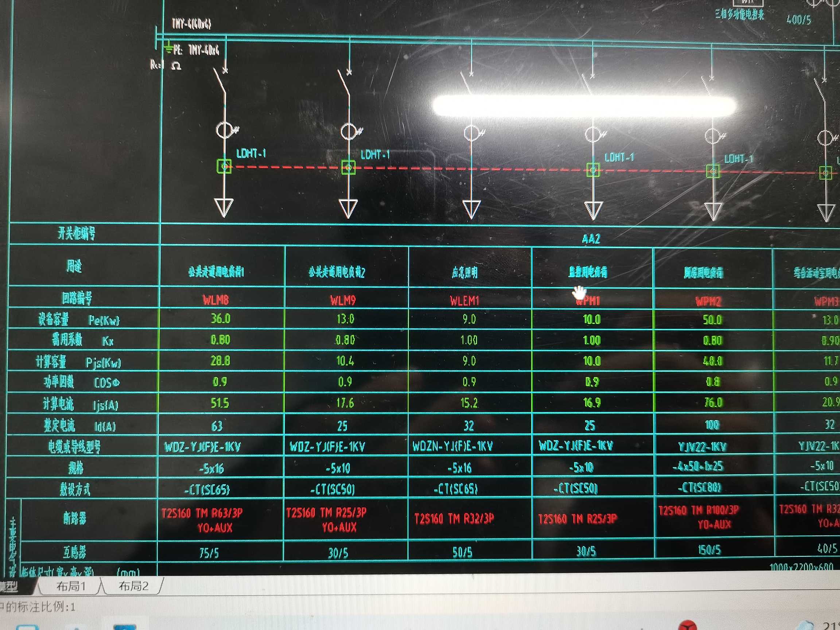Select the 电缆或导线型号 row header
This screenshot has width=840, height=630.
74,447
